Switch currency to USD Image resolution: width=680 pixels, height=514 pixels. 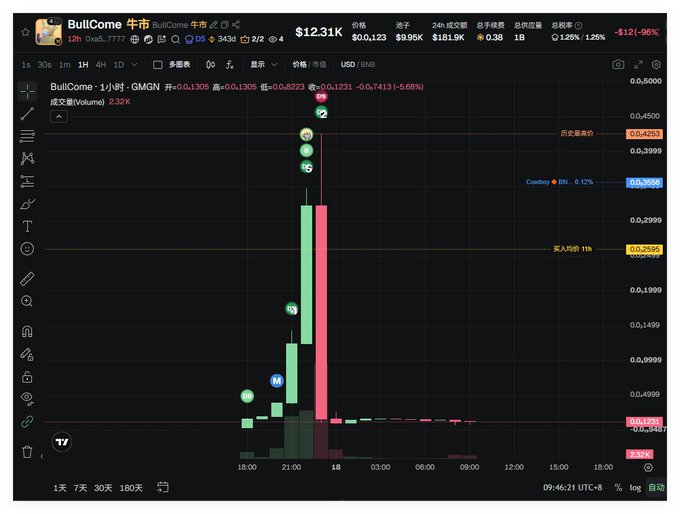[x=348, y=65]
